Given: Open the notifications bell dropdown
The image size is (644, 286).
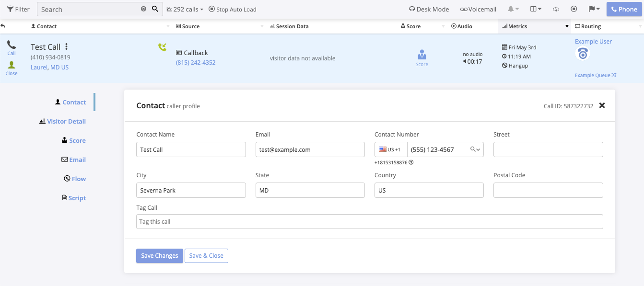Looking at the screenshot, I should point(514,9).
